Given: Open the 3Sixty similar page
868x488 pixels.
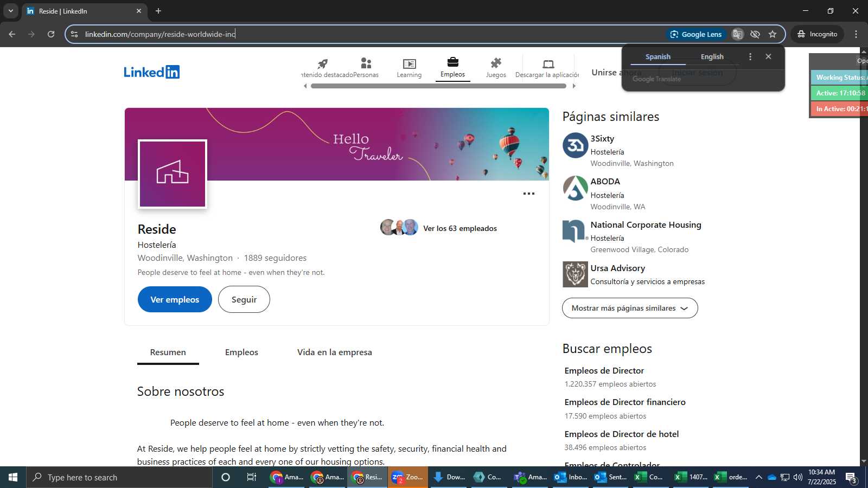Looking at the screenshot, I should (x=602, y=139).
